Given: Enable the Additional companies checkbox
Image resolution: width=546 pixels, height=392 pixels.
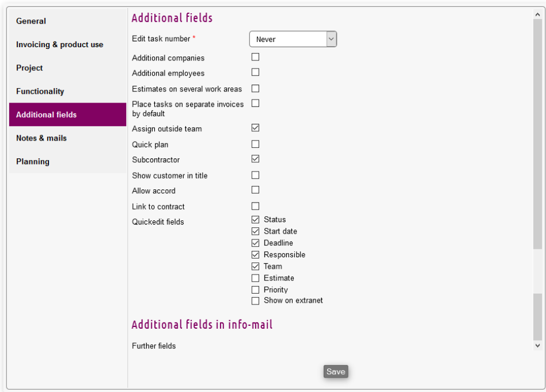Looking at the screenshot, I should 255,57.
